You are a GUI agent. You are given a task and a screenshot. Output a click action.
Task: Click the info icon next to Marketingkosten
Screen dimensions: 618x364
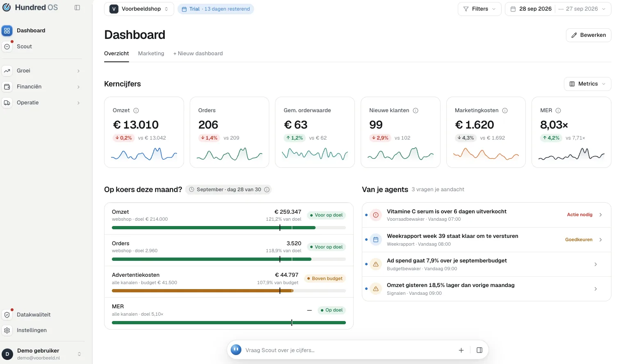pos(505,111)
